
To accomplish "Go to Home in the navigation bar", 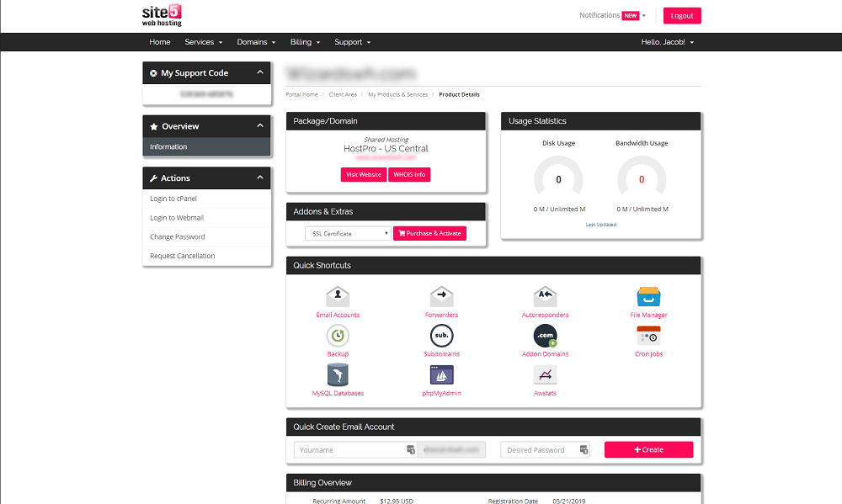I will [x=159, y=42].
